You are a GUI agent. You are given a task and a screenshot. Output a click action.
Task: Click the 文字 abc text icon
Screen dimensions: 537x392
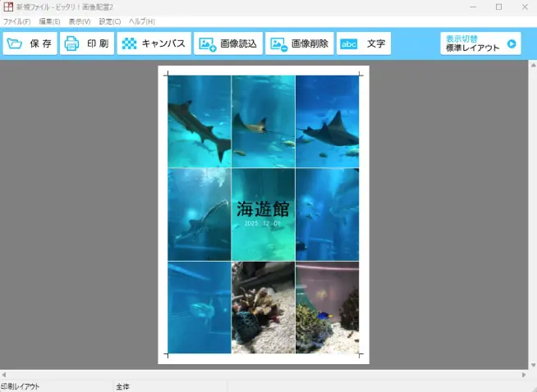pyautogui.click(x=349, y=44)
